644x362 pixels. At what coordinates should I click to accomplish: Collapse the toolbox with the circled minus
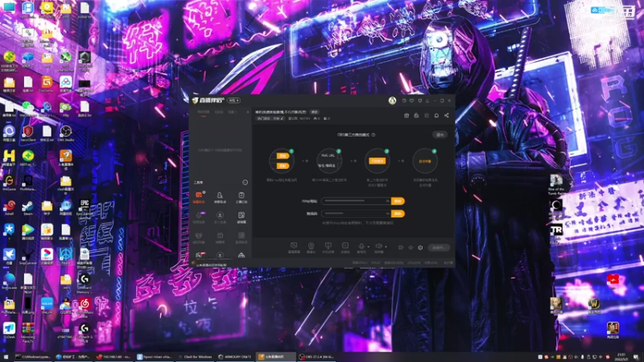tap(246, 183)
